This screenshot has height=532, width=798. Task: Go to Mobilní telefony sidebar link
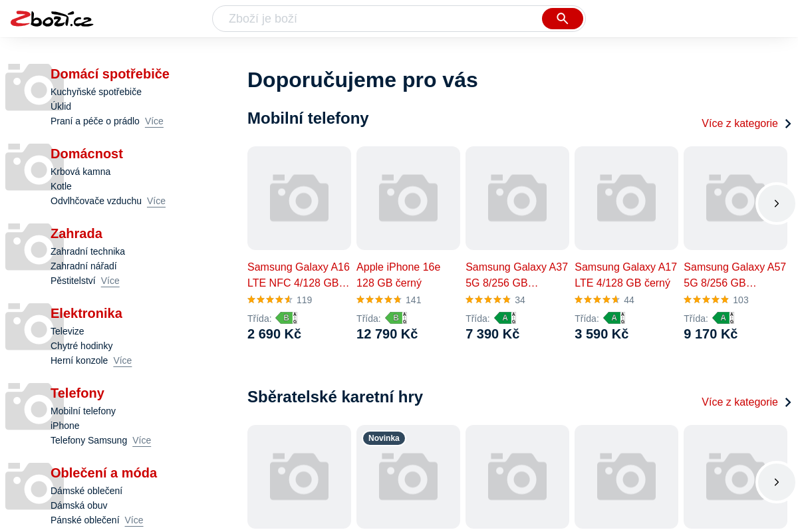83,411
